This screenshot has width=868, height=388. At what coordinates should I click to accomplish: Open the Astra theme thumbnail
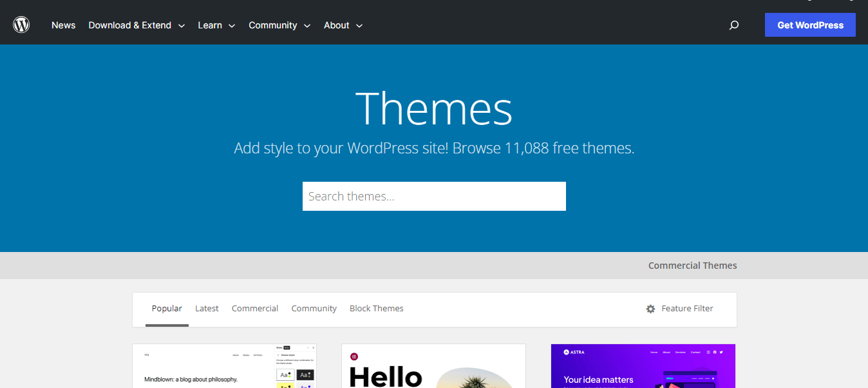coord(643,366)
